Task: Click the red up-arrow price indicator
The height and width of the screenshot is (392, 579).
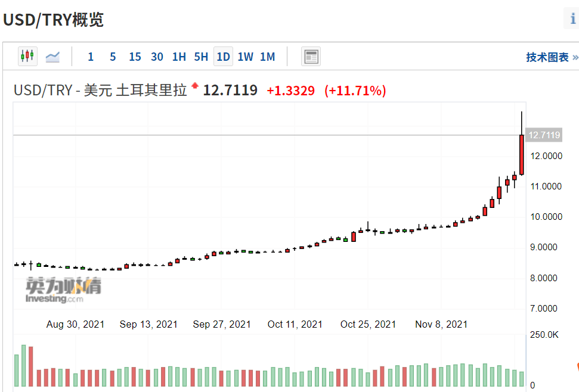Action: (x=195, y=86)
